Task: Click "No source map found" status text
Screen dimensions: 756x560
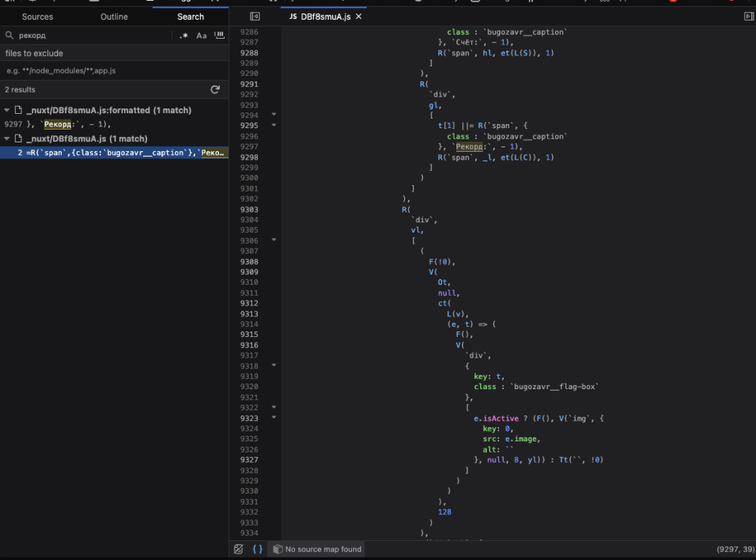Action: coord(323,549)
